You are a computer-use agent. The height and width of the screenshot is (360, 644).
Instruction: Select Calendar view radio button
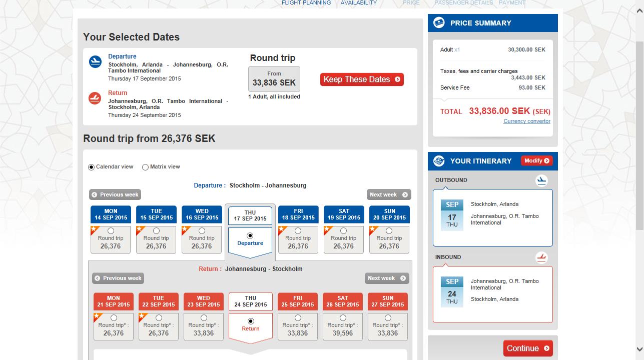coord(92,167)
